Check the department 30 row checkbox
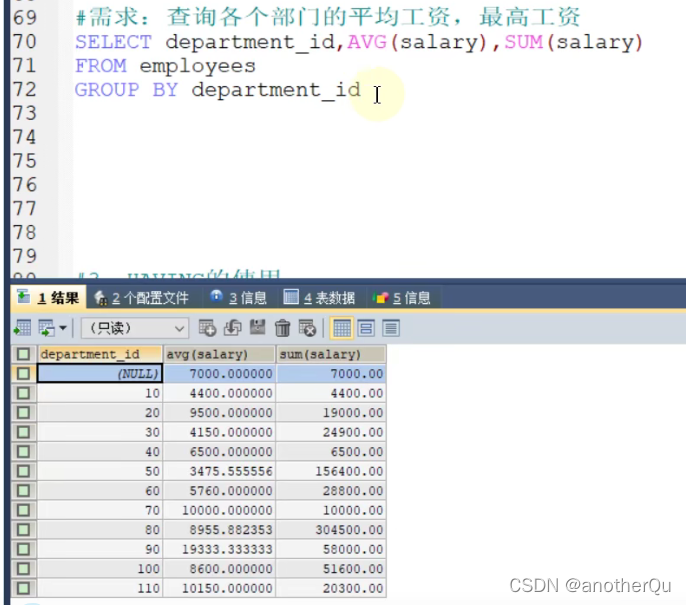The image size is (686, 605). point(24,432)
